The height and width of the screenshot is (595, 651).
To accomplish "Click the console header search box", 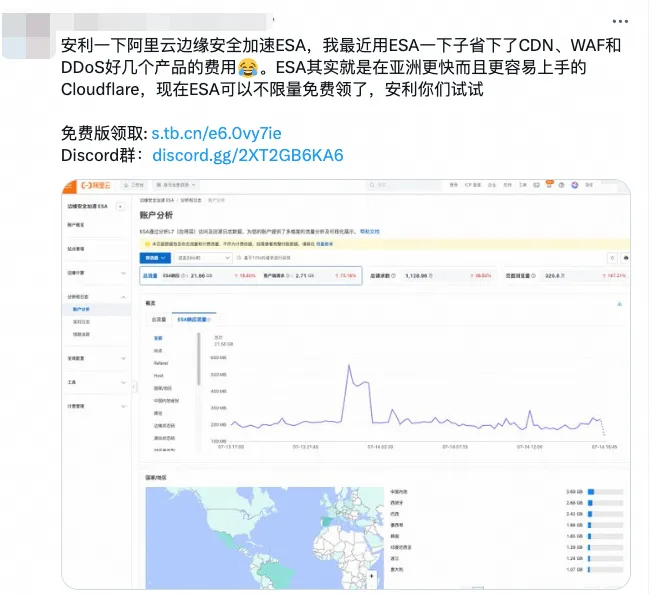I will (x=404, y=185).
